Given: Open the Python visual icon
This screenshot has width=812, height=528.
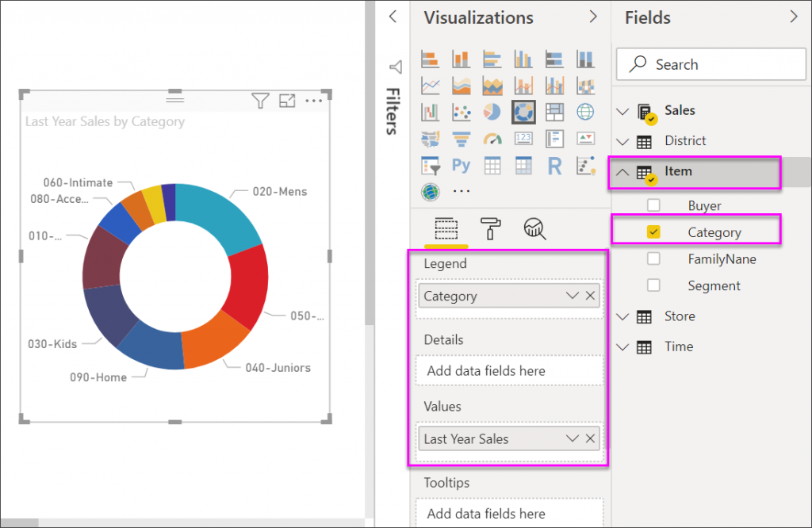Looking at the screenshot, I should [x=462, y=166].
